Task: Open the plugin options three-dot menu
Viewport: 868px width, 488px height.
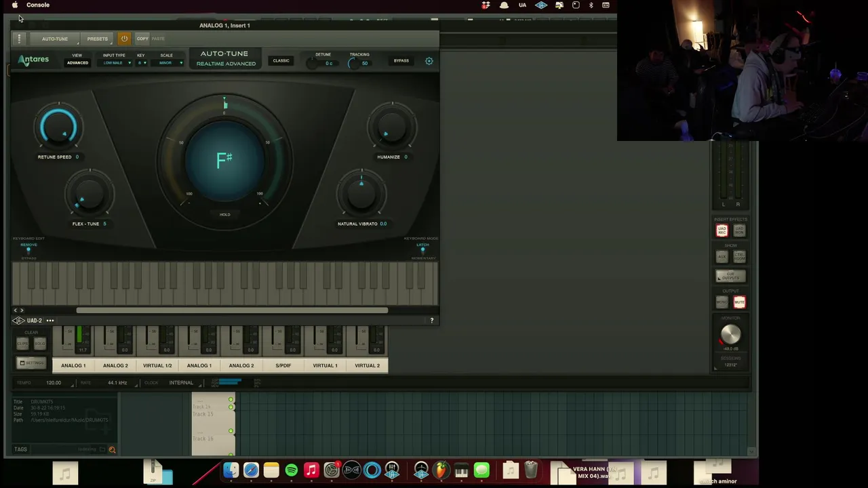Action: coord(19,39)
